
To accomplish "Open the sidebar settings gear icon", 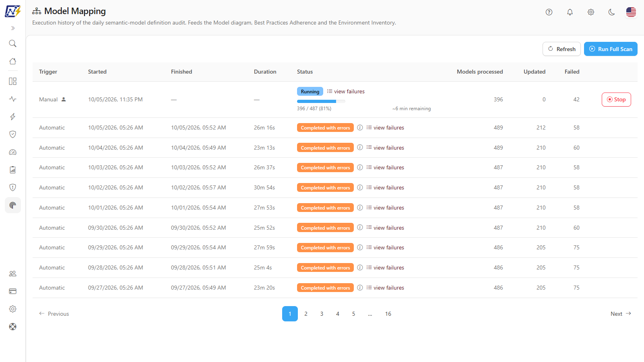I will pos(13,309).
